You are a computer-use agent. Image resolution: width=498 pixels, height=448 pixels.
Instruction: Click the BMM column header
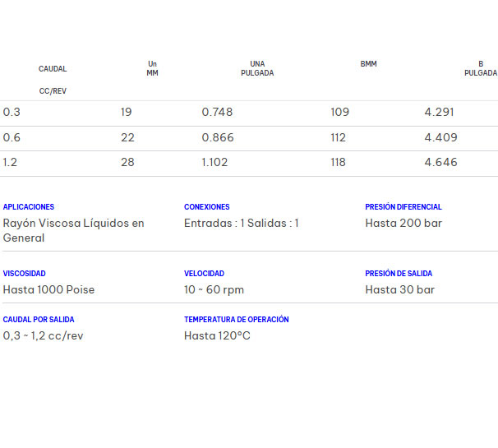[x=368, y=64]
